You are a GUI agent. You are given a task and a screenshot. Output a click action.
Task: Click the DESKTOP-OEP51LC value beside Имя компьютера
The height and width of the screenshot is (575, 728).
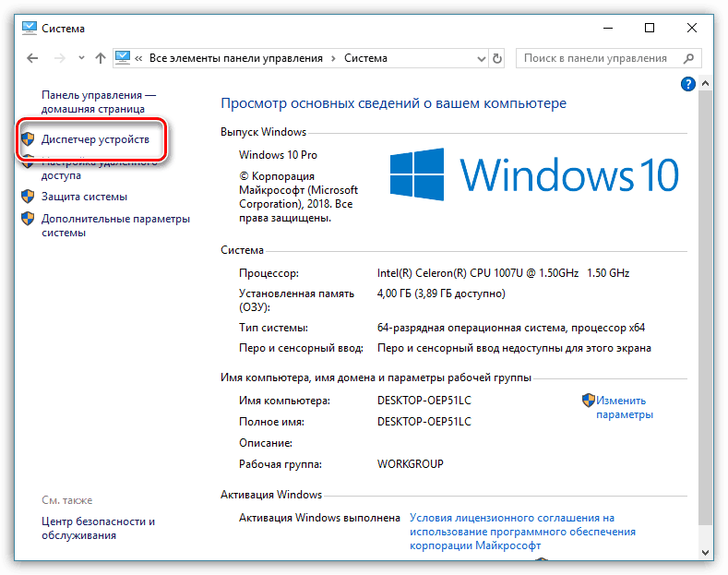click(x=424, y=401)
